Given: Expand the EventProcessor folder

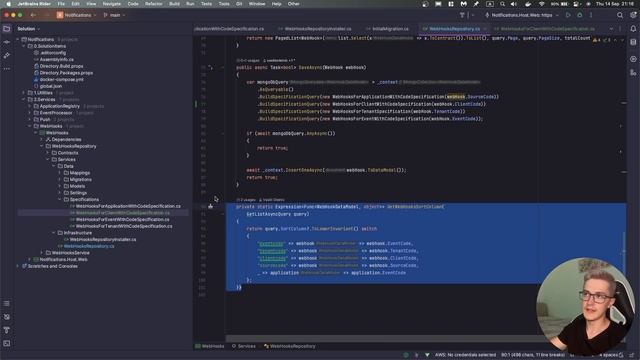Looking at the screenshot, I should point(30,113).
